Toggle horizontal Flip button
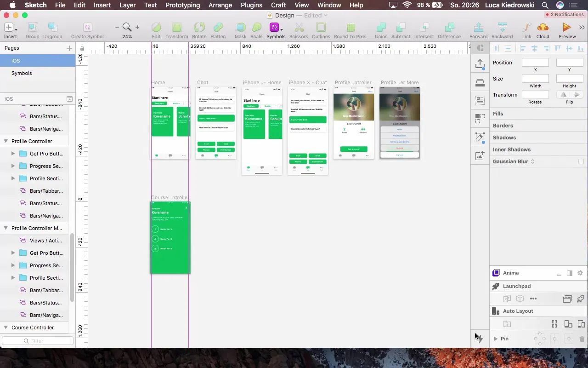The width and height of the screenshot is (588, 368). click(x=563, y=94)
